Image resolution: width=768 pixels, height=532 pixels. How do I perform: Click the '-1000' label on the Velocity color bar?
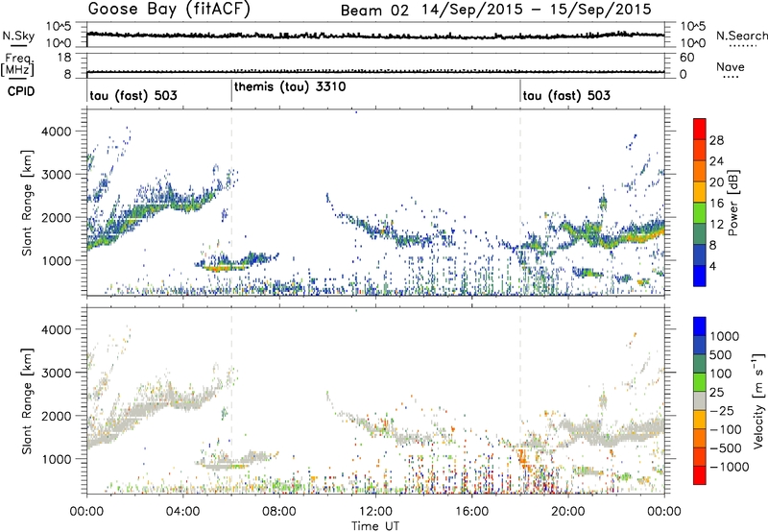point(729,467)
